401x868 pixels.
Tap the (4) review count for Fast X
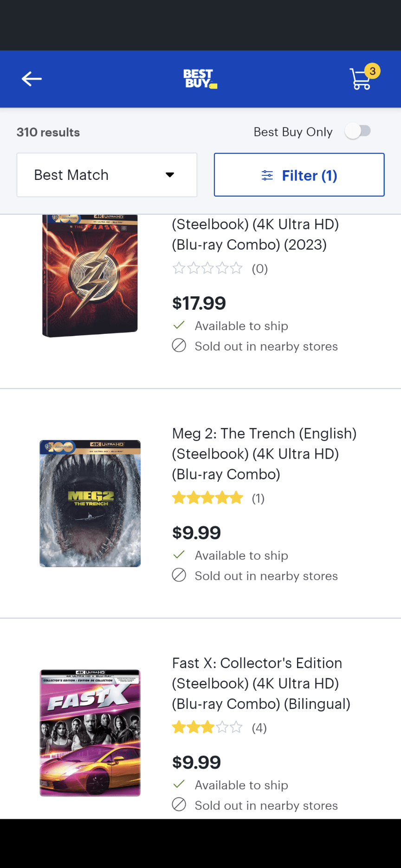tap(259, 728)
